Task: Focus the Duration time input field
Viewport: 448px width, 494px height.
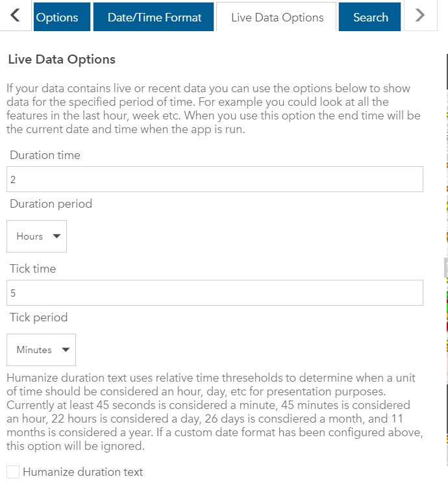Action: (x=214, y=179)
